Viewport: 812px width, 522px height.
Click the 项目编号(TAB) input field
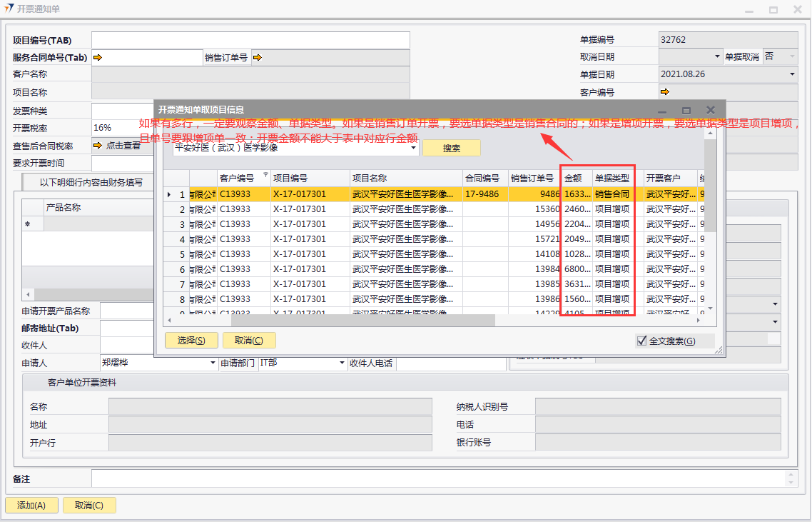250,40
